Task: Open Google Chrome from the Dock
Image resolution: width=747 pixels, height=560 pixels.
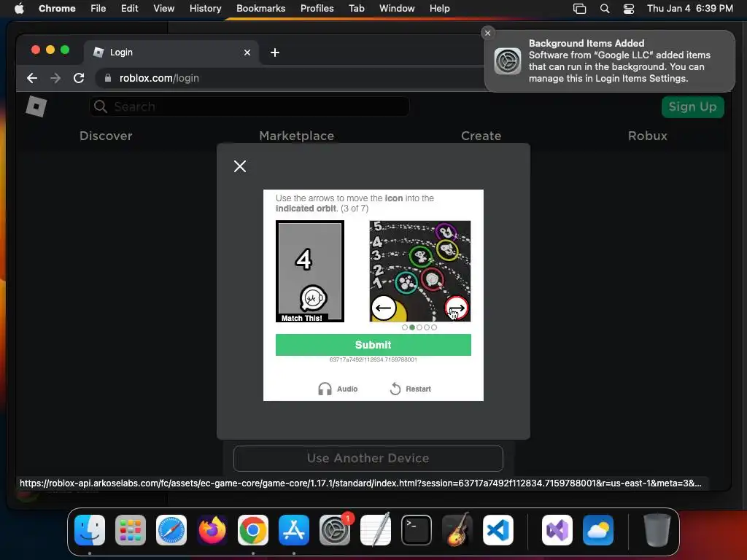Action: [x=253, y=530]
